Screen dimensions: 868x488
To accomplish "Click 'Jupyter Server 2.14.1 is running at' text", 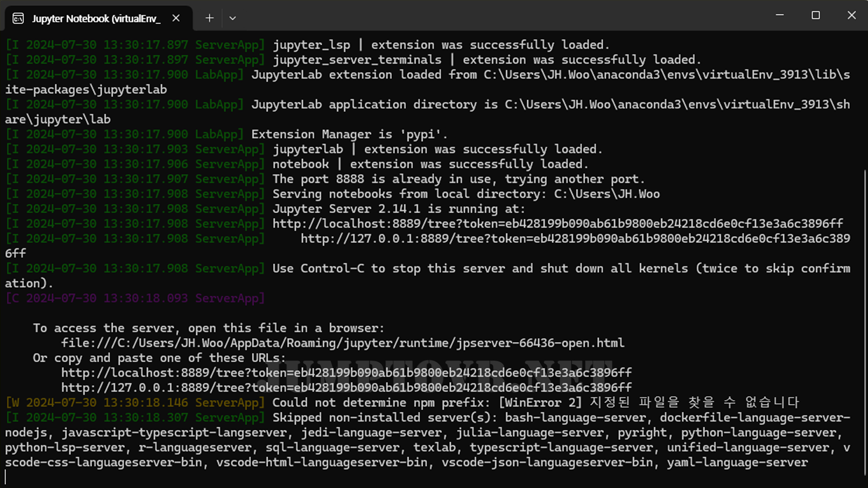I will 399,209.
